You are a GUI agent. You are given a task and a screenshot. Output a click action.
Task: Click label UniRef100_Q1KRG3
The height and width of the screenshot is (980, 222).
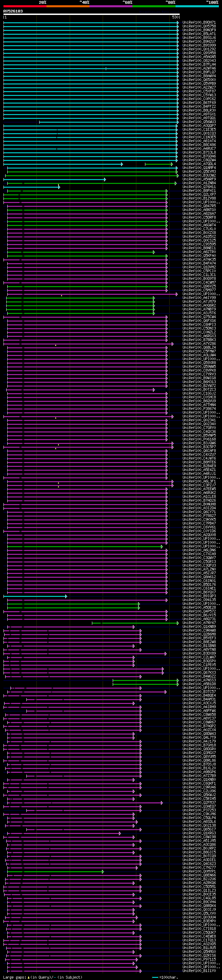click(x=199, y=833)
